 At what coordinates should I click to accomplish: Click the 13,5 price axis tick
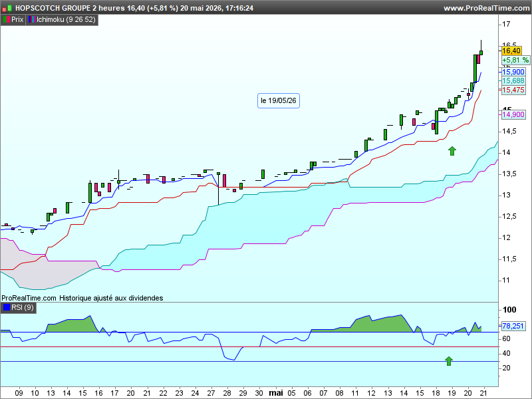(509, 174)
